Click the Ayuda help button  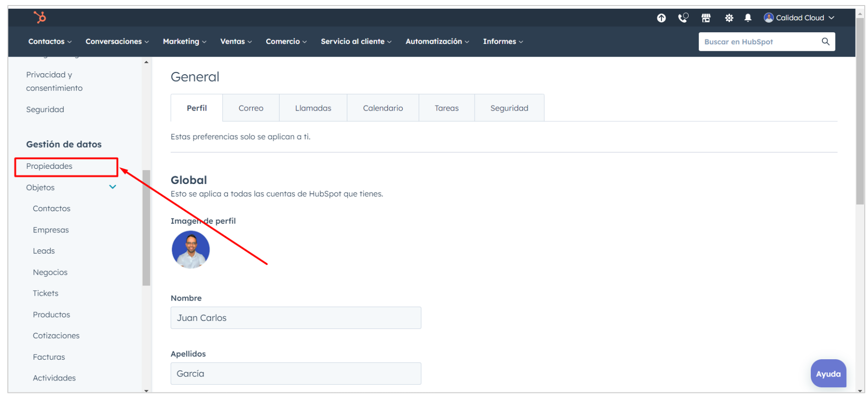[828, 374]
